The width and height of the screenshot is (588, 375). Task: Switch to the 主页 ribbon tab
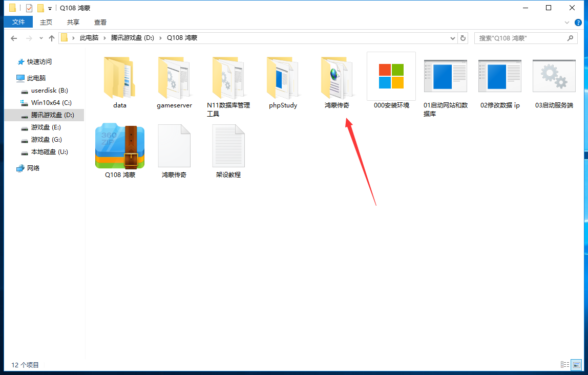[x=46, y=22]
